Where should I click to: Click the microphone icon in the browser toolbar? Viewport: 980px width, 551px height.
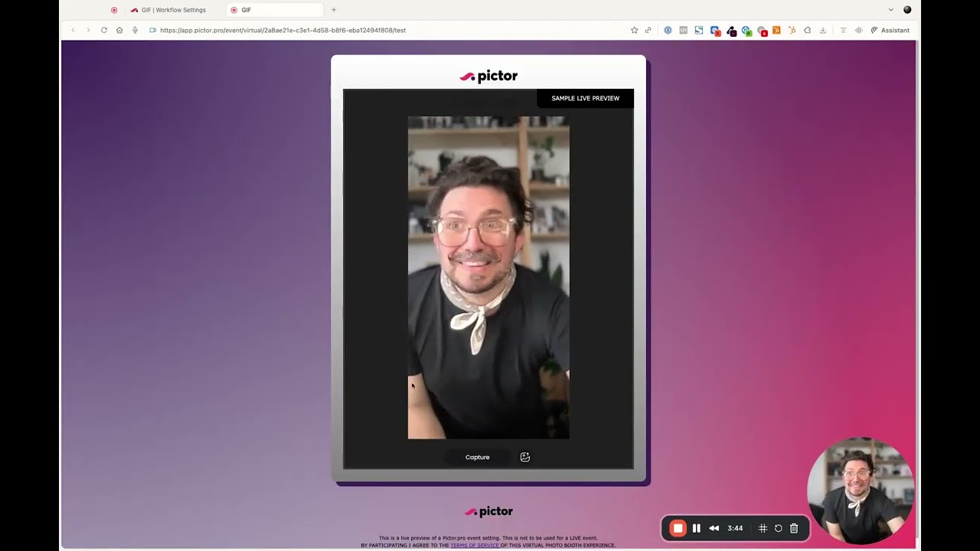[x=135, y=31]
